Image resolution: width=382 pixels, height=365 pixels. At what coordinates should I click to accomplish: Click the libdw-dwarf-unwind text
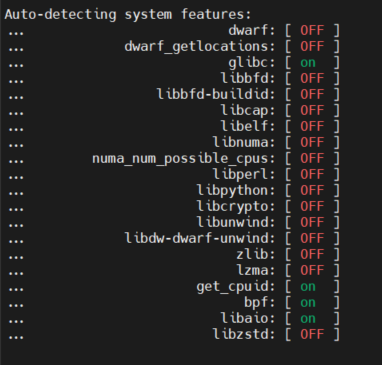pos(200,238)
